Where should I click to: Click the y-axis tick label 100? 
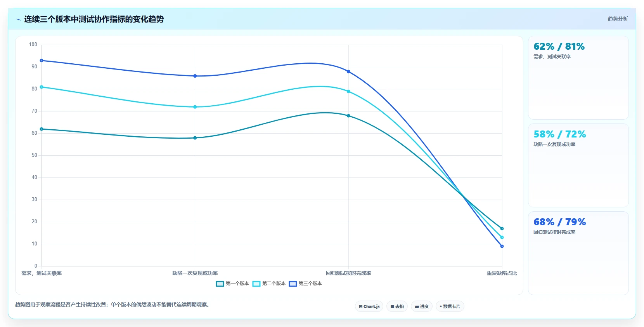(x=33, y=45)
